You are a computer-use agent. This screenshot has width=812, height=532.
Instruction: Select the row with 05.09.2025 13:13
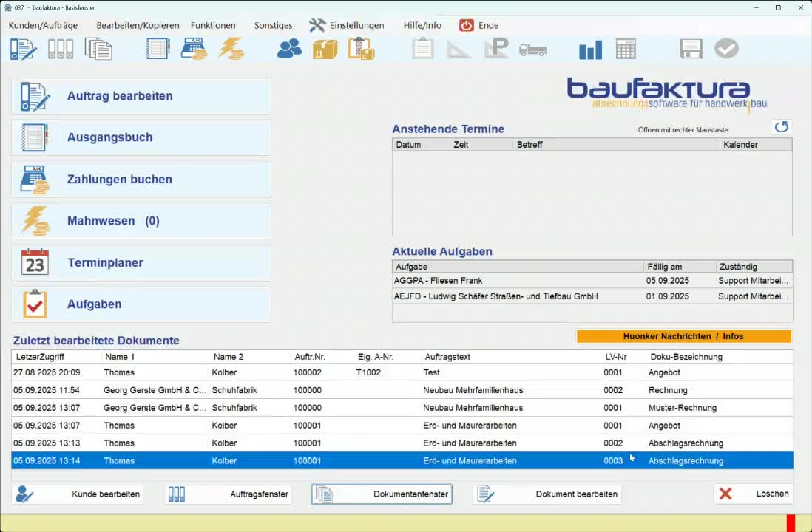click(402, 443)
